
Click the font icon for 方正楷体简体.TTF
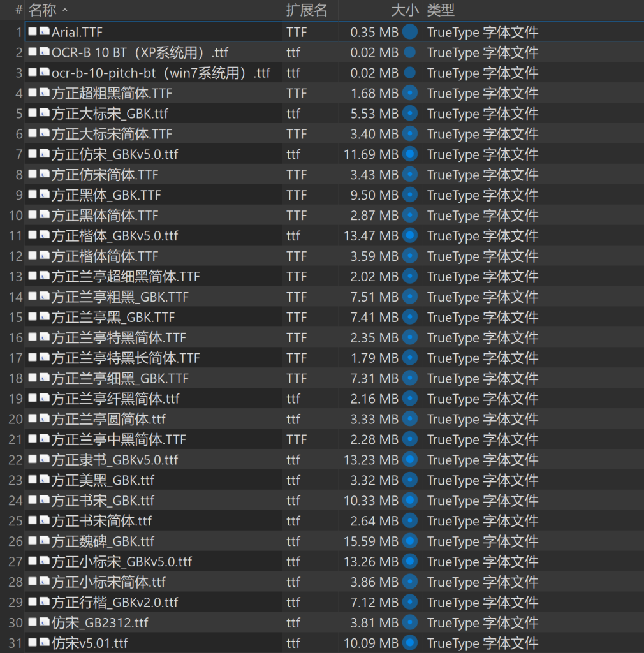pos(45,255)
